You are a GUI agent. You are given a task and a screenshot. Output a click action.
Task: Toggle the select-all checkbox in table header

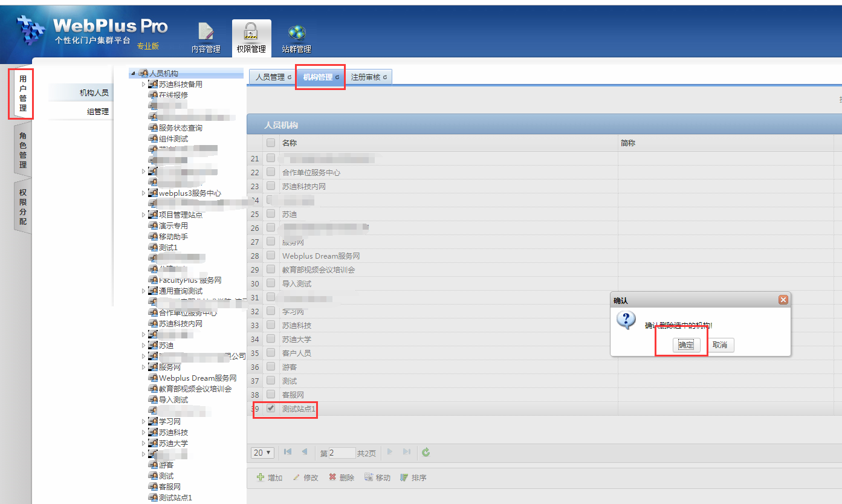(x=271, y=143)
